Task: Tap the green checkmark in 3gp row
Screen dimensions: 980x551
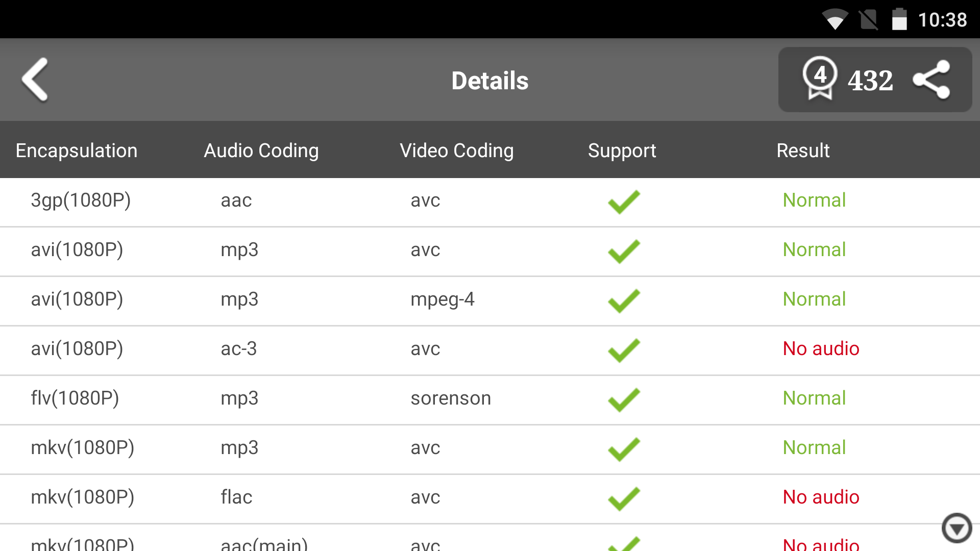Action: tap(624, 202)
